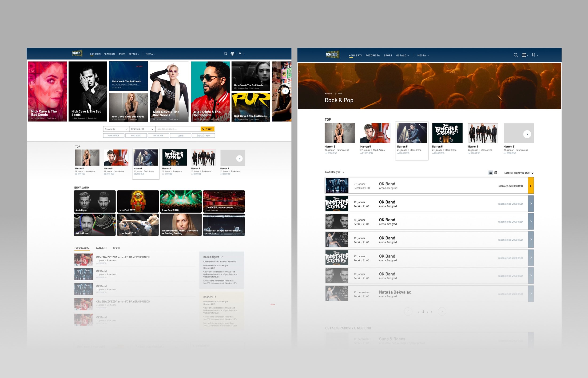
Task: Click globe language icon in left page header
Action: tap(232, 54)
